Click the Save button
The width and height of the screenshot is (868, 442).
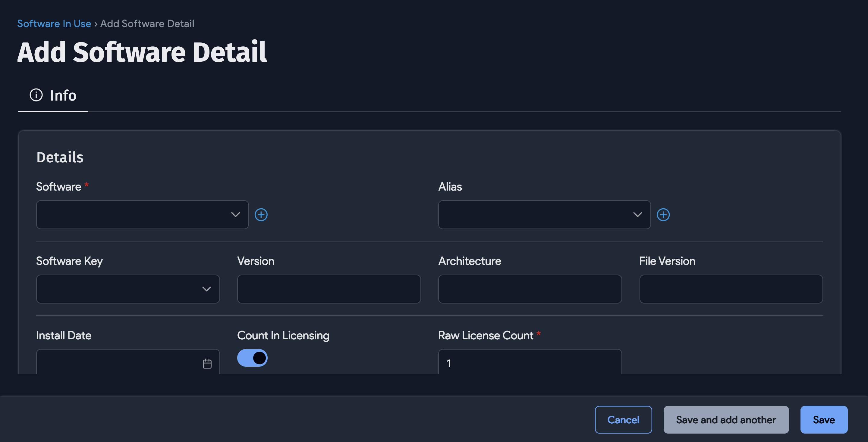(x=824, y=419)
